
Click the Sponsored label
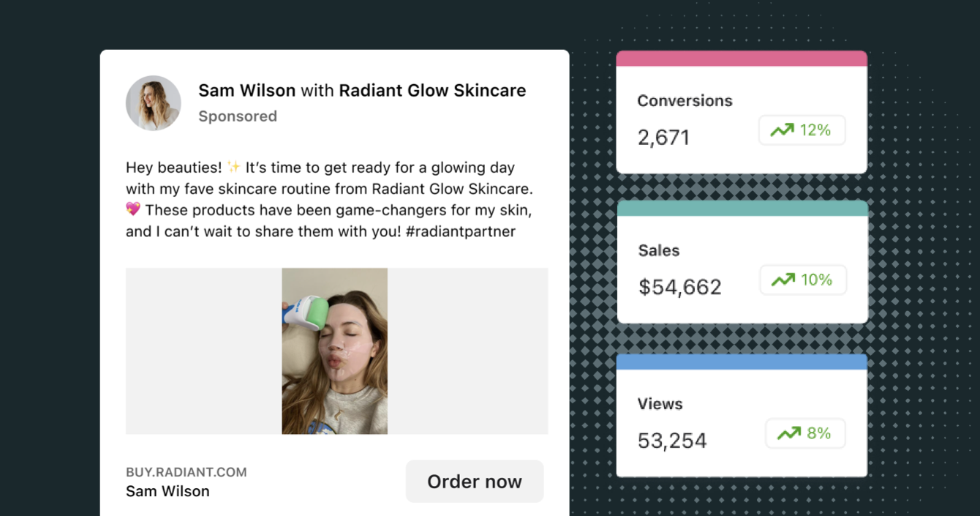[238, 116]
